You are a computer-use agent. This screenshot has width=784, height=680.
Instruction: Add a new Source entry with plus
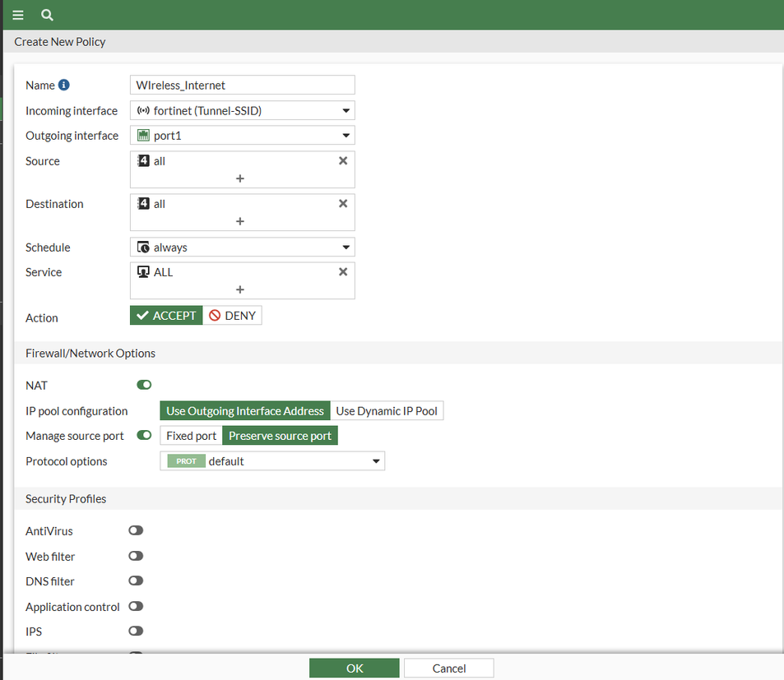[x=240, y=178]
